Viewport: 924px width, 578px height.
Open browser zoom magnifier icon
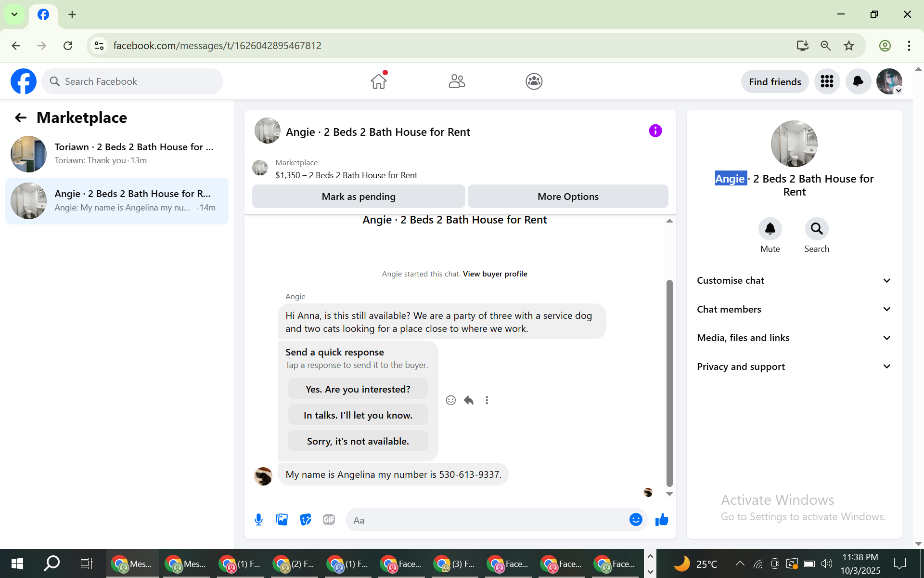point(826,46)
